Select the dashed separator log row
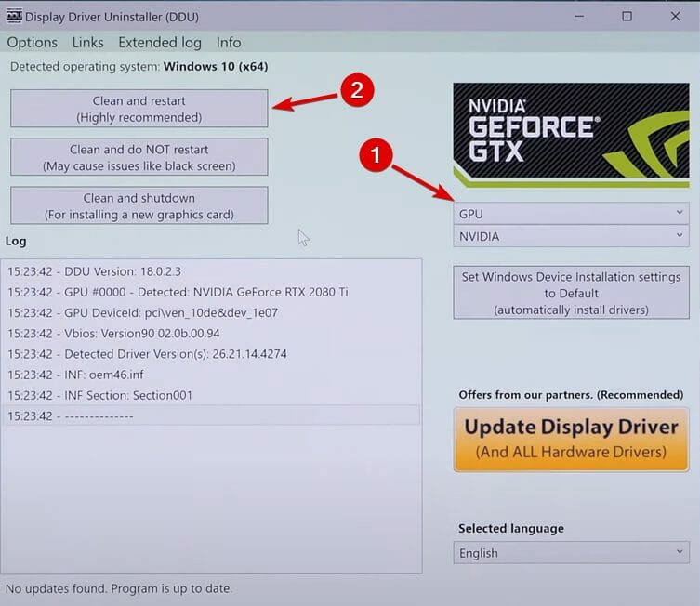Image resolution: width=700 pixels, height=606 pixels. pos(211,415)
